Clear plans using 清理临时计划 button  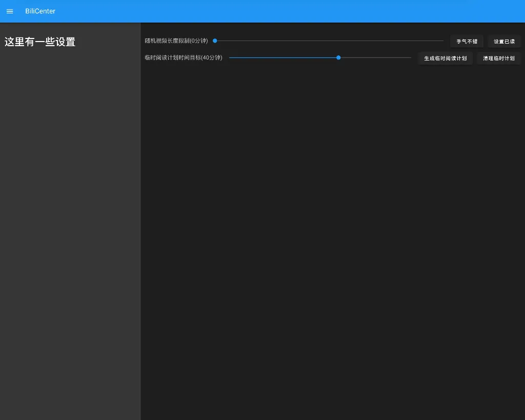pos(498,58)
